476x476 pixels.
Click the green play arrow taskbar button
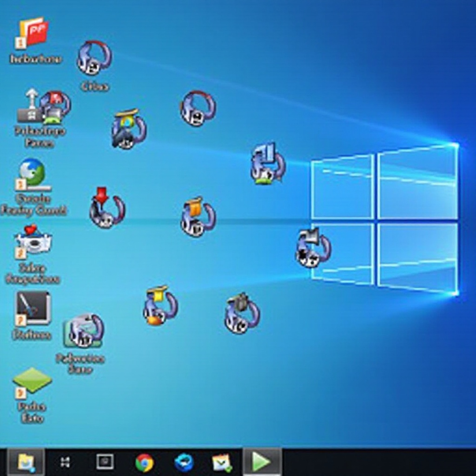point(262,462)
